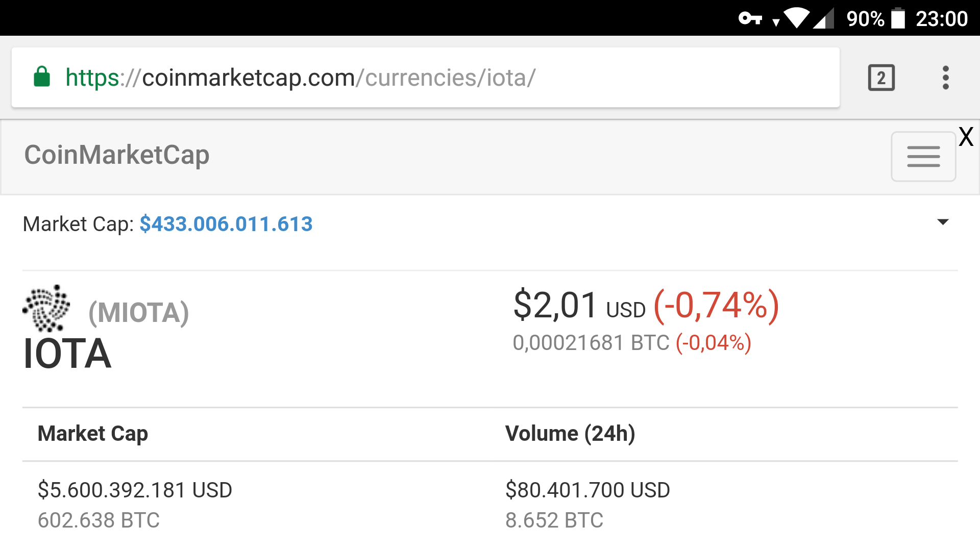The height and width of the screenshot is (551, 980).
Task: Click the CoinMarketCap site logo text
Action: 117,155
